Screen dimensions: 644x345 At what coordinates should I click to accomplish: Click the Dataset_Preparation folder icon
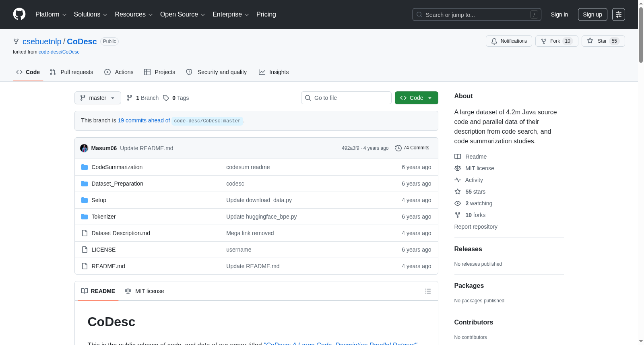(x=85, y=184)
